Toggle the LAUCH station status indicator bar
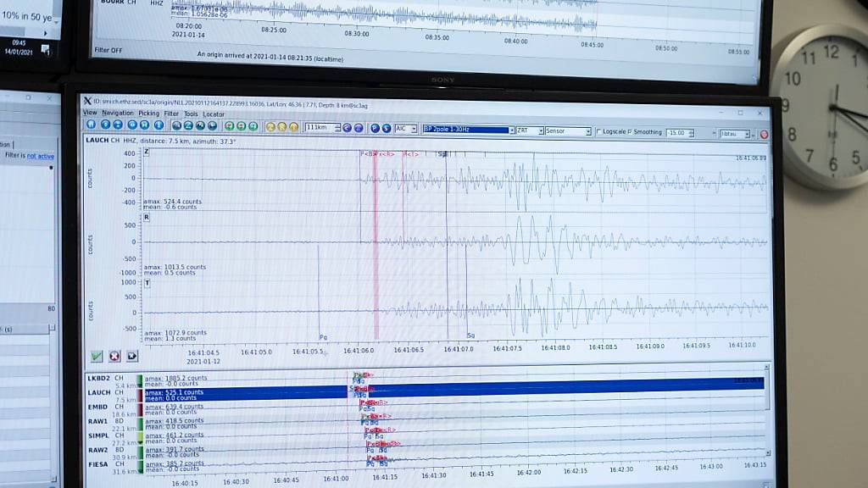The width and height of the screenshot is (868, 488). [138, 393]
